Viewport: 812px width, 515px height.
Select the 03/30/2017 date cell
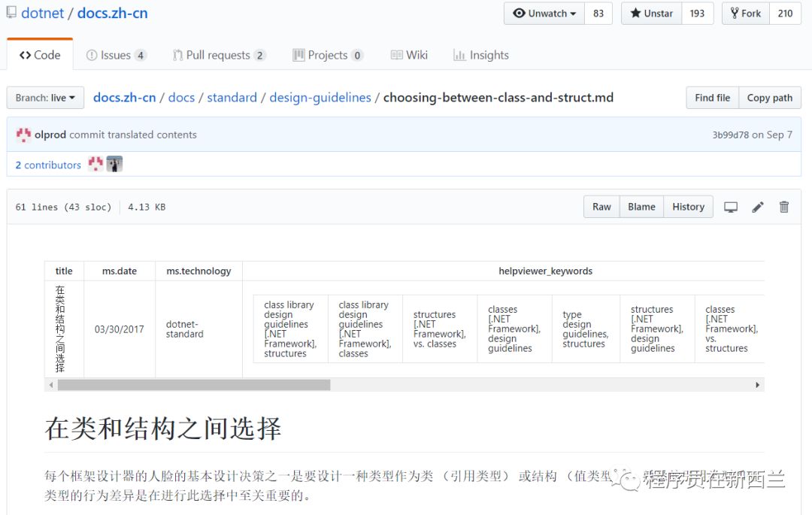tap(119, 329)
